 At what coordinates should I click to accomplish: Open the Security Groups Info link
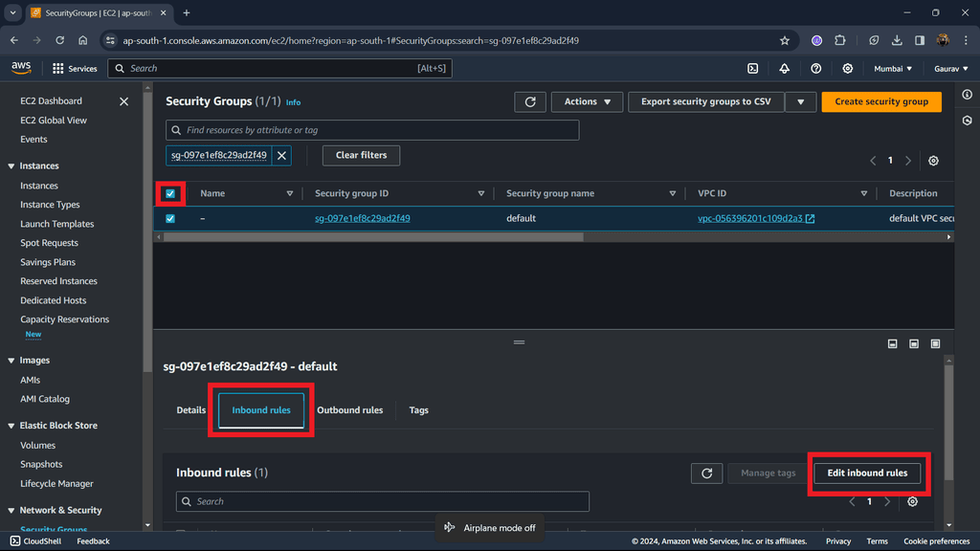click(293, 102)
